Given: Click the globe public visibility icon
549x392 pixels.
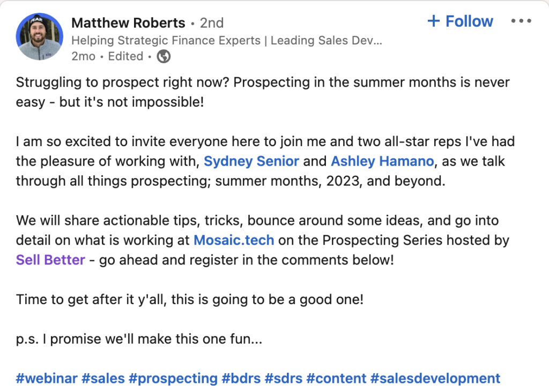Looking at the screenshot, I should coord(164,56).
